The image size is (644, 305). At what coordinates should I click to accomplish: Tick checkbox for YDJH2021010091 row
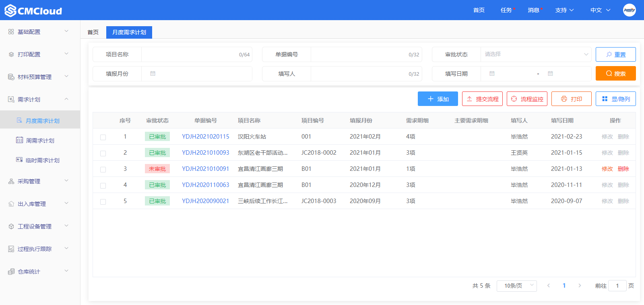103,170
